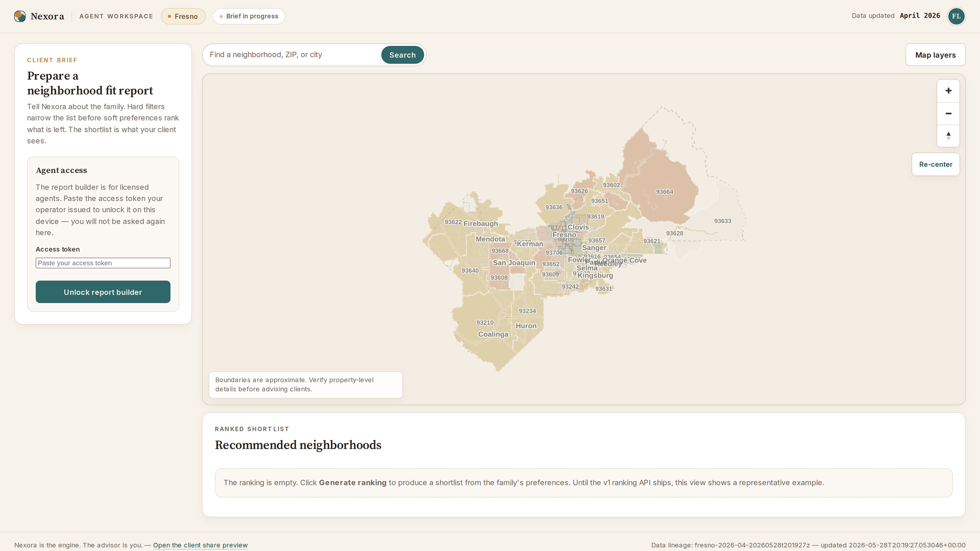Open the client share preview link
Image resolution: width=980 pixels, height=551 pixels.
tap(200, 545)
